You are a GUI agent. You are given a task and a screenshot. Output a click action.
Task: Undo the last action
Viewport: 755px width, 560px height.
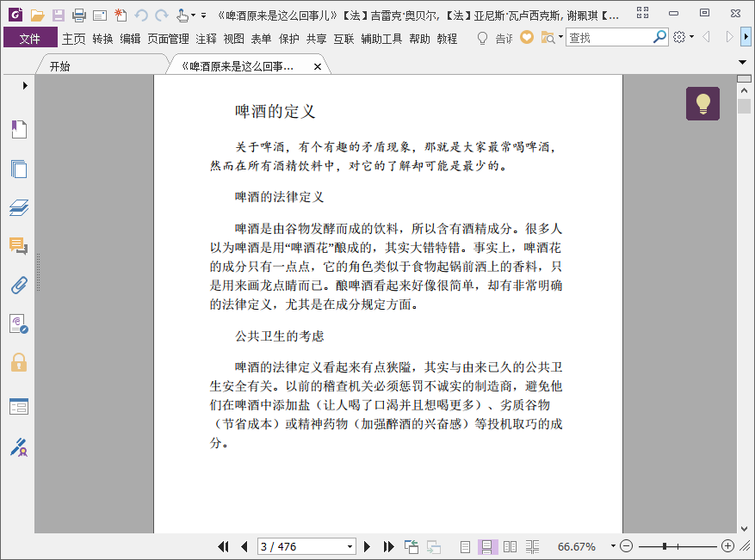(140, 15)
